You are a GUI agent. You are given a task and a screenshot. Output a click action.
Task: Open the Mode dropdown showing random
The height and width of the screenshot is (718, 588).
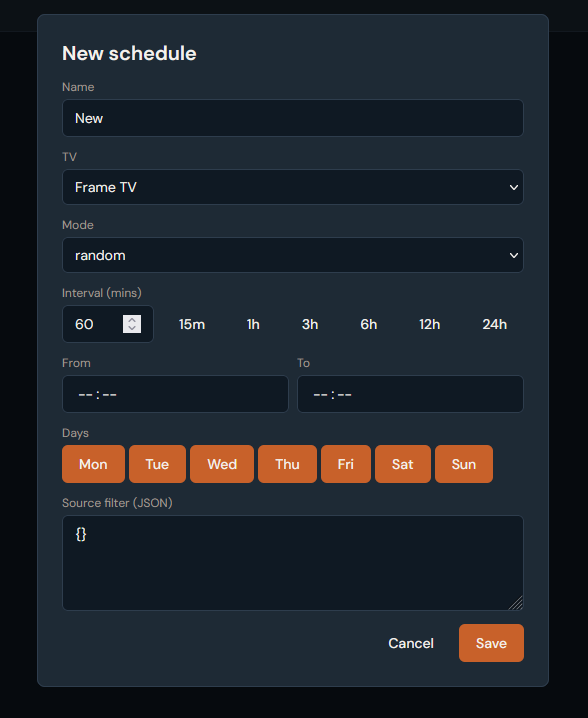(x=293, y=255)
